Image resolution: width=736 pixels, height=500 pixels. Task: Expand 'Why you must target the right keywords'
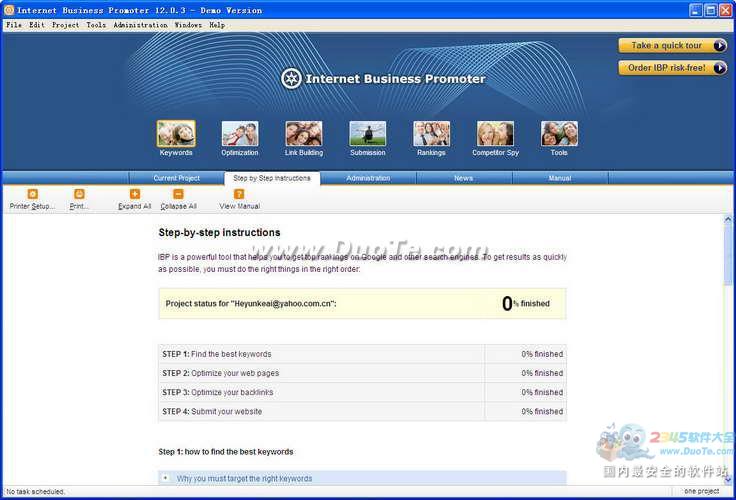click(165, 478)
